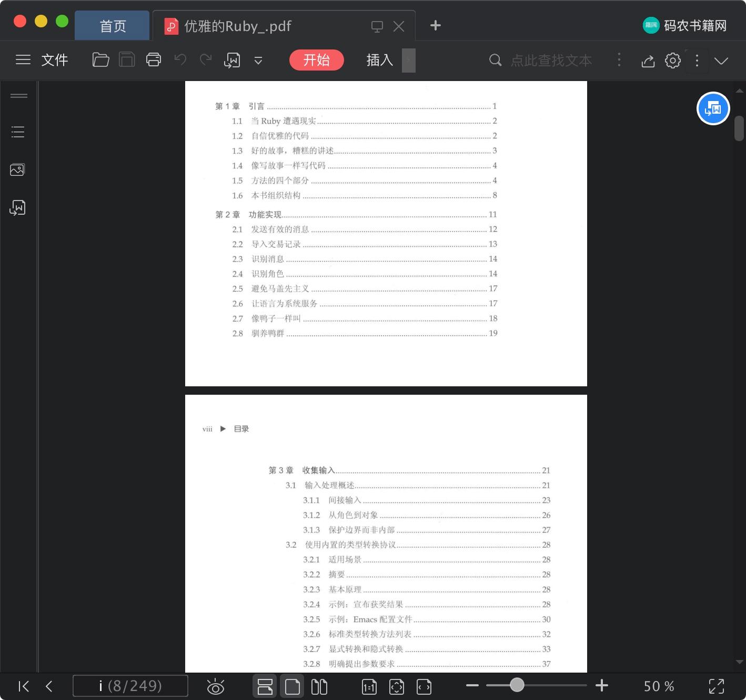Viewport: 746px width, 700px height.
Task: Click the zoom slider handle
Action: 517,685
